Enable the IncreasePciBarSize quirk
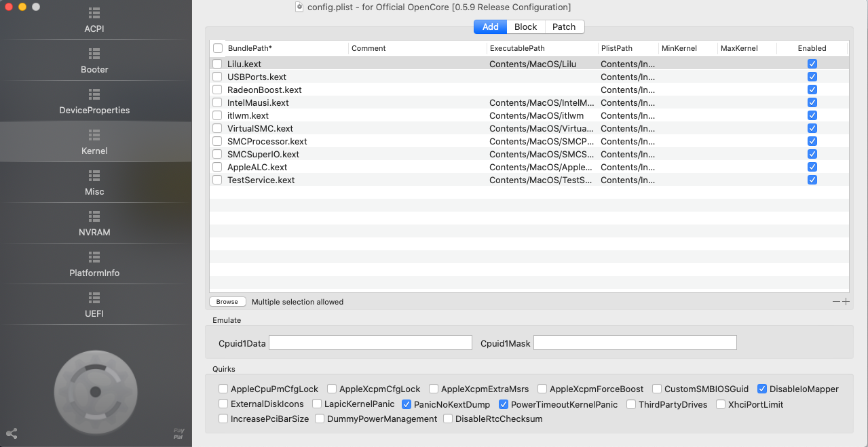Screen dimensions: 868x447 tap(223, 419)
